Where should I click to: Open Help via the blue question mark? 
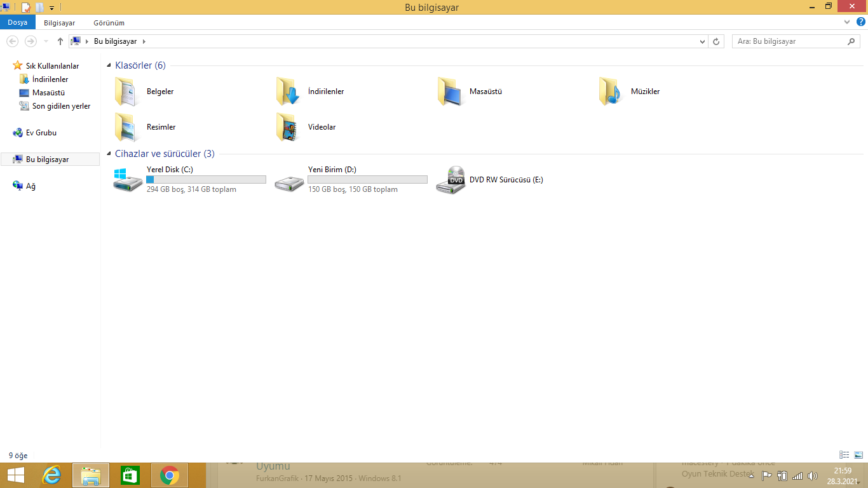pos(861,22)
